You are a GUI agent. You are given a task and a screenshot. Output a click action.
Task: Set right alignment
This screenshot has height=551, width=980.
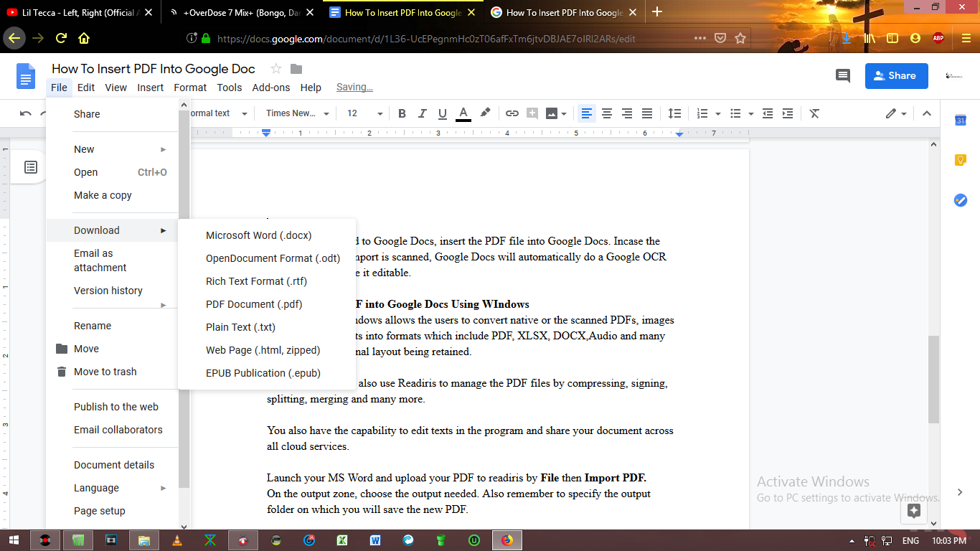[x=627, y=113]
